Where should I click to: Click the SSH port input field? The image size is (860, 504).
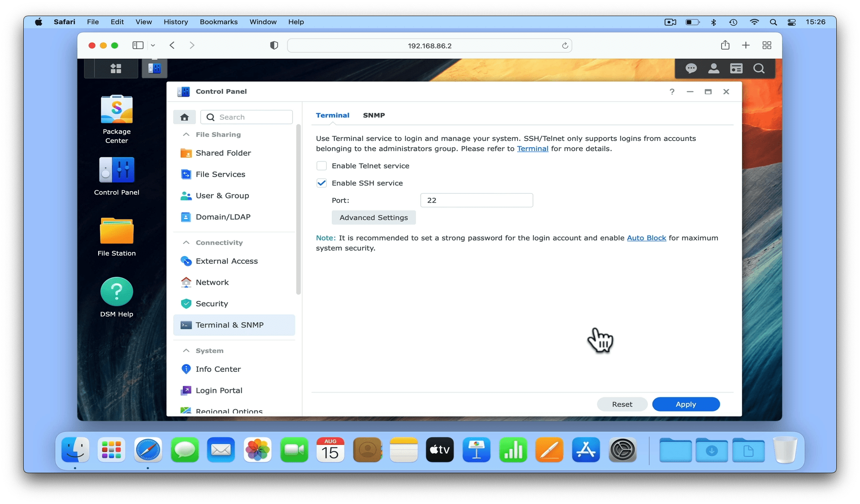point(477,200)
